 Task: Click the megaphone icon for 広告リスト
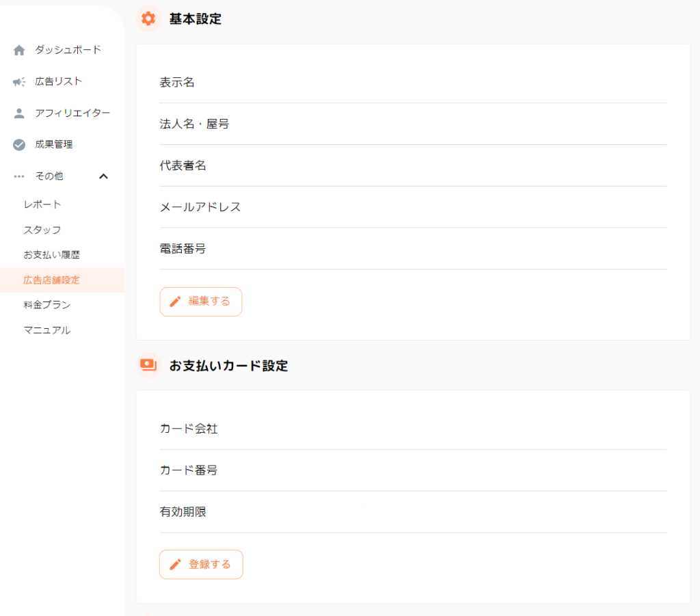[x=19, y=82]
